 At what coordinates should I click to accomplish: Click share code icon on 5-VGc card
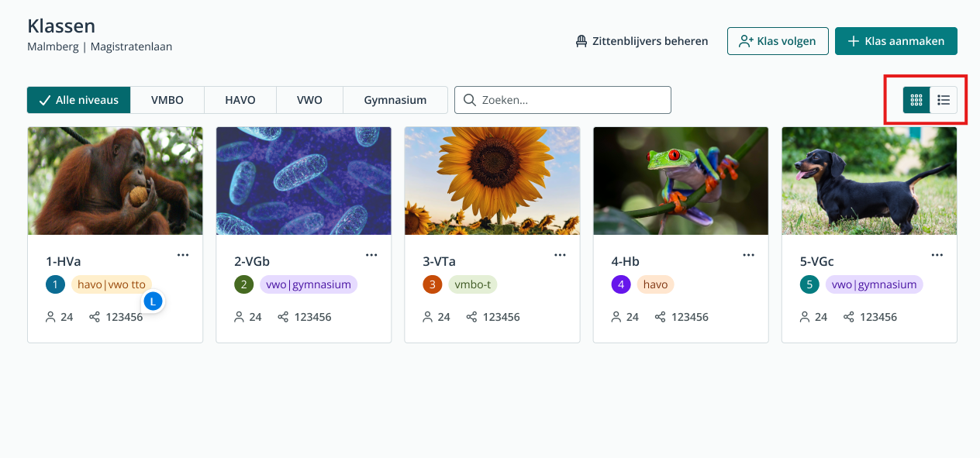(849, 317)
